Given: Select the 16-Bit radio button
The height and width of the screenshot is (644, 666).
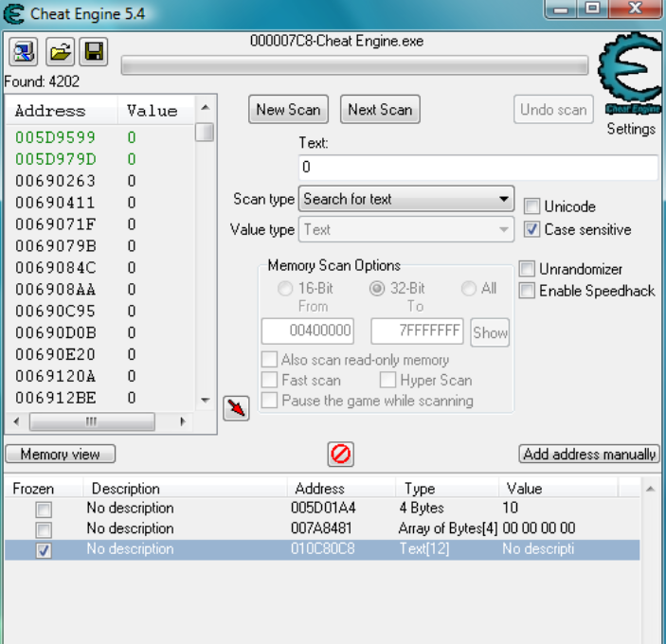Looking at the screenshot, I should (x=285, y=288).
